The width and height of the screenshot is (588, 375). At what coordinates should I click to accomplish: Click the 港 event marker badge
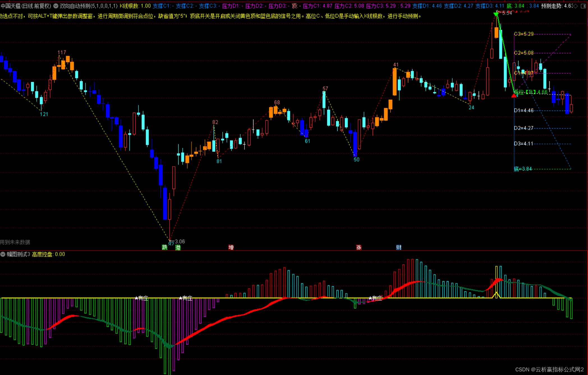[x=178, y=247]
